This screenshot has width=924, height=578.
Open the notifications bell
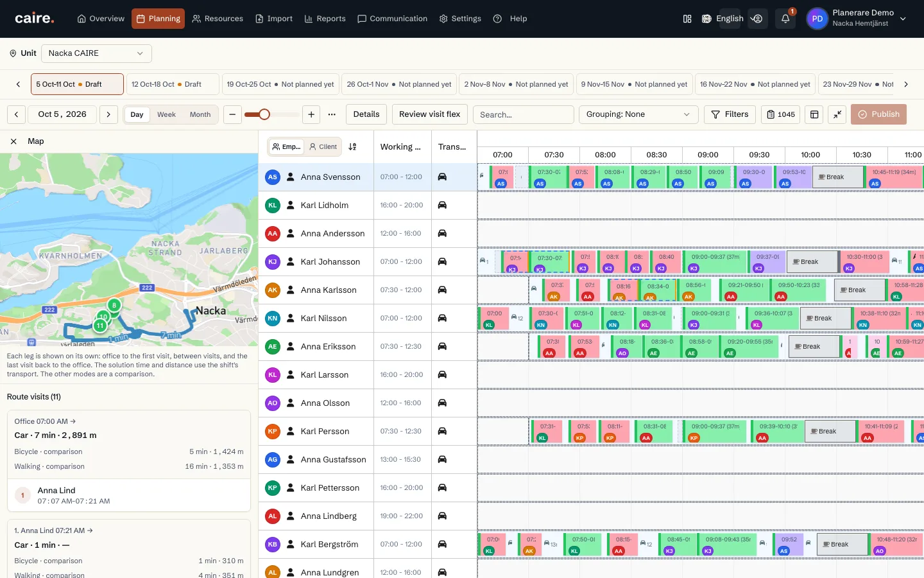(x=785, y=19)
